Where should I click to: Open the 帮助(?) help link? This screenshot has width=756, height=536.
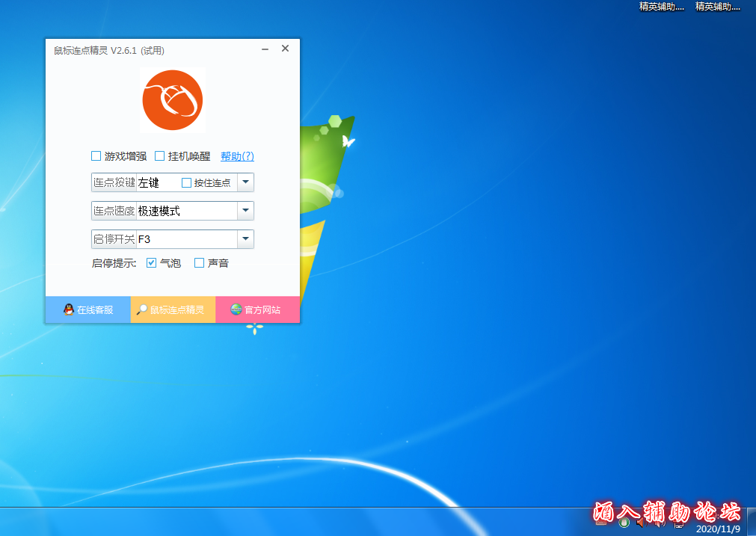click(x=237, y=156)
